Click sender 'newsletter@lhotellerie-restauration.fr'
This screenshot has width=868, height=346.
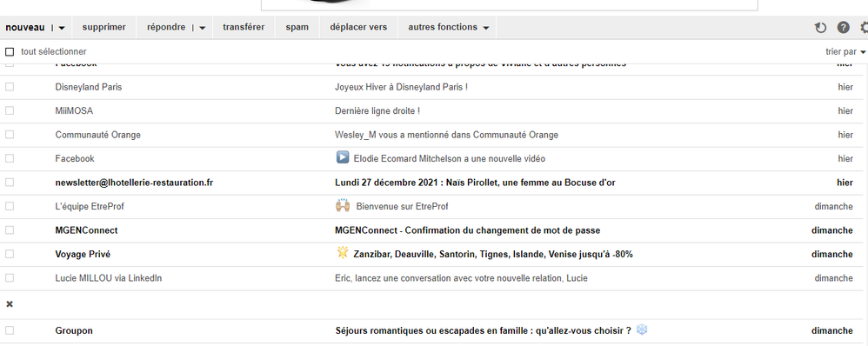(x=134, y=183)
